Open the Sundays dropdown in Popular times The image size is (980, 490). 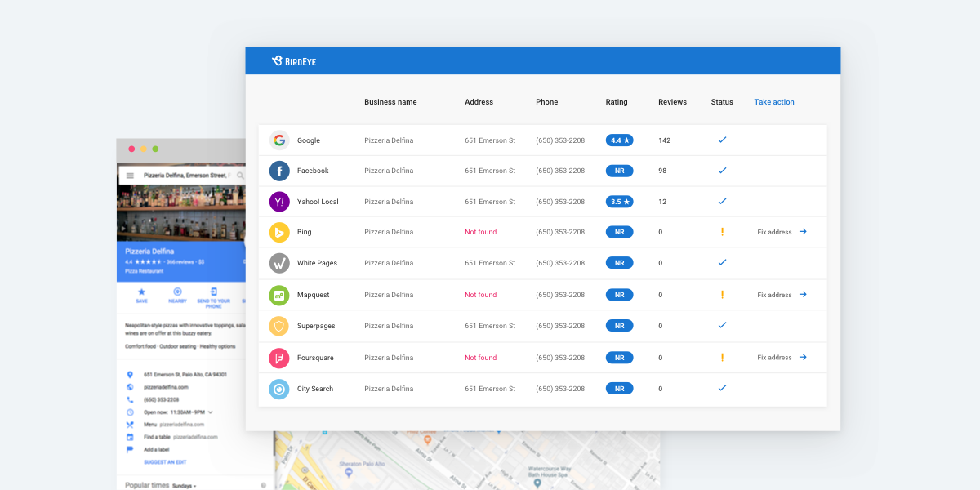(x=184, y=486)
